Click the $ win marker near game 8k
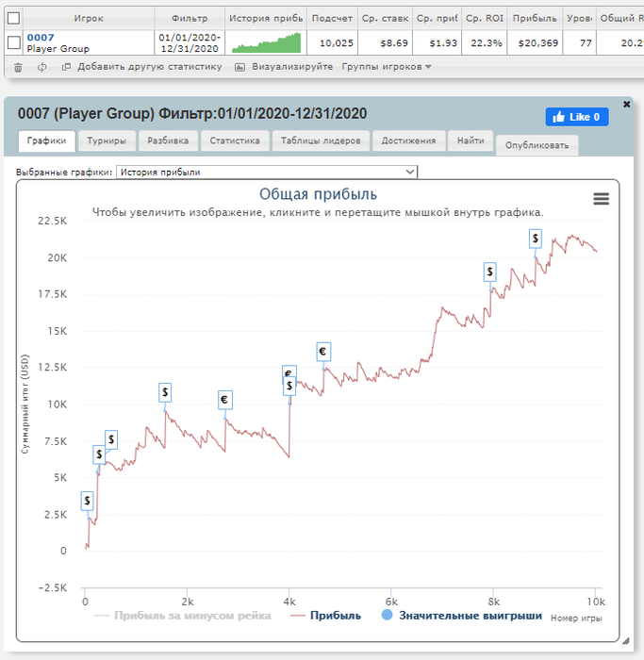This screenshot has width=644, height=660. tap(490, 272)
